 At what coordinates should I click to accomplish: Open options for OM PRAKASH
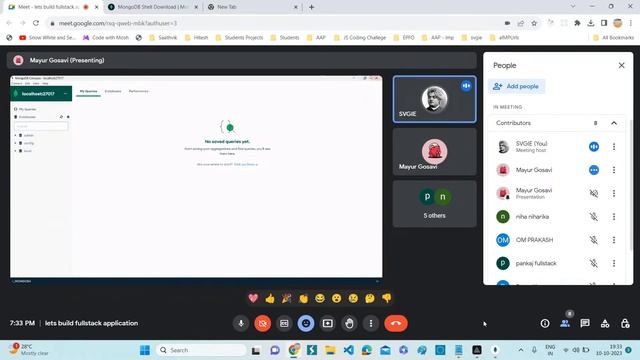point(613,240)
